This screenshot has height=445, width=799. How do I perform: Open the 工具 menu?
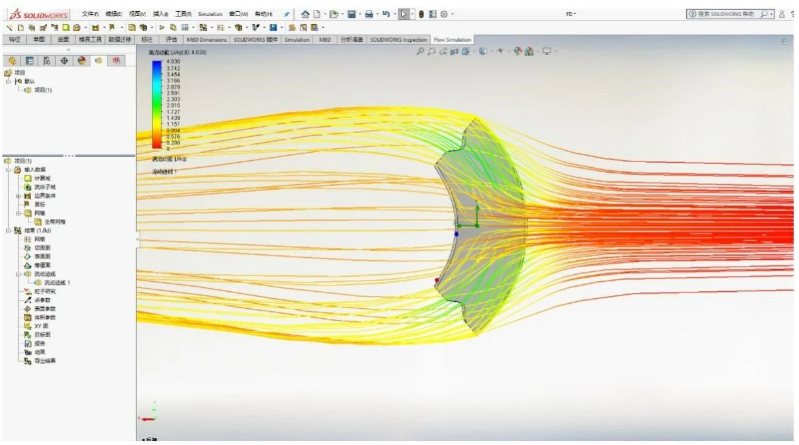pos(183,14)
